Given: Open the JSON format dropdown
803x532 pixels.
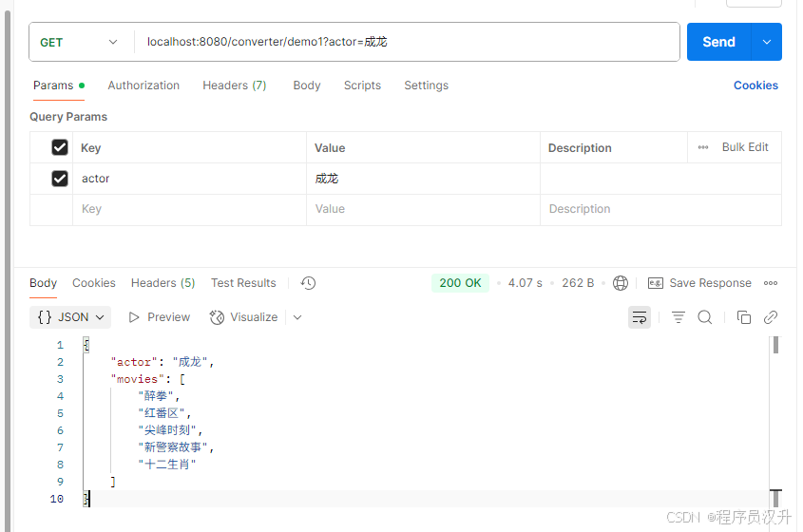Looking at the screenshot, I should click(70, 317).
